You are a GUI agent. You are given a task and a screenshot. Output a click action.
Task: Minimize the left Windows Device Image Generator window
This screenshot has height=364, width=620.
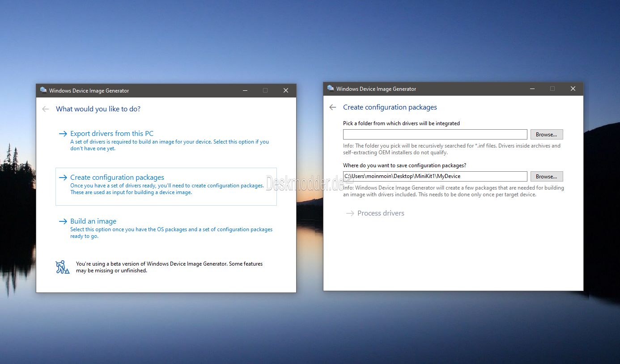tap(245, 90)
